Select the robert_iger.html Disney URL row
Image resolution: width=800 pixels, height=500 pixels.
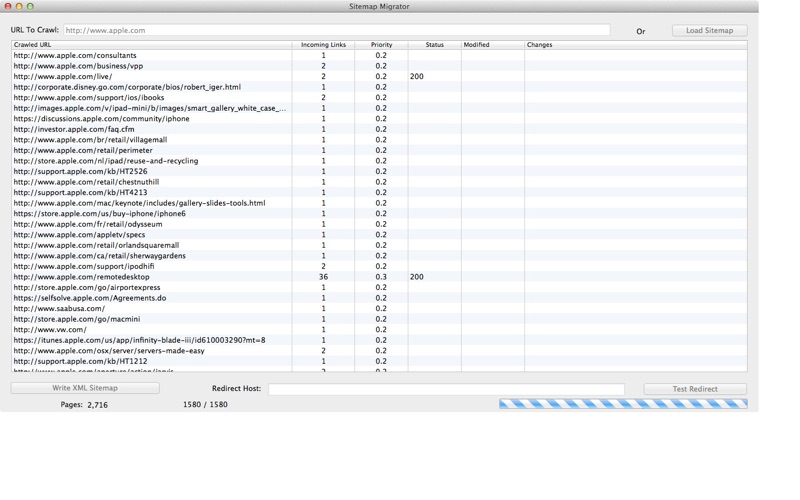point(379,87)
